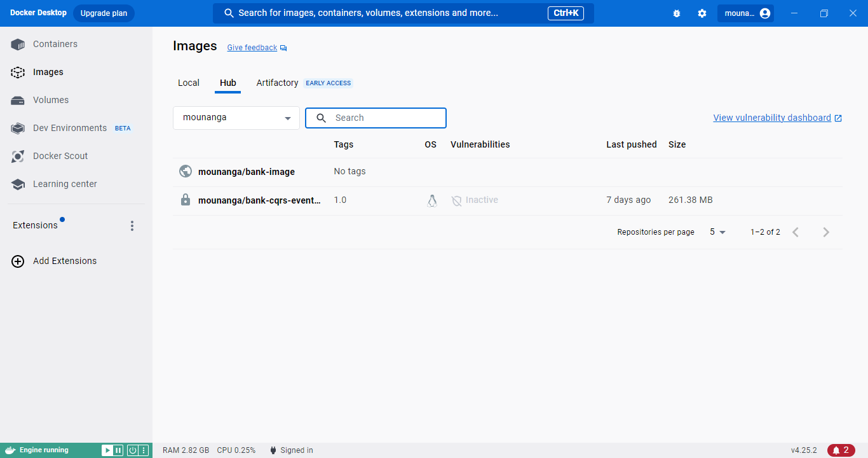Select the Hub tab
Screen dimensions: 868x458
click(228, 83)
